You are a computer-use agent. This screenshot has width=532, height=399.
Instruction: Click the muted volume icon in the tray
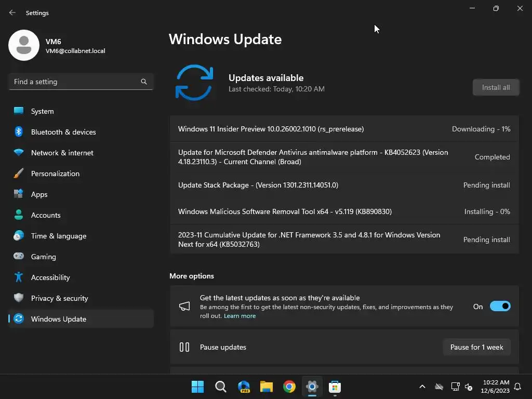469,387
